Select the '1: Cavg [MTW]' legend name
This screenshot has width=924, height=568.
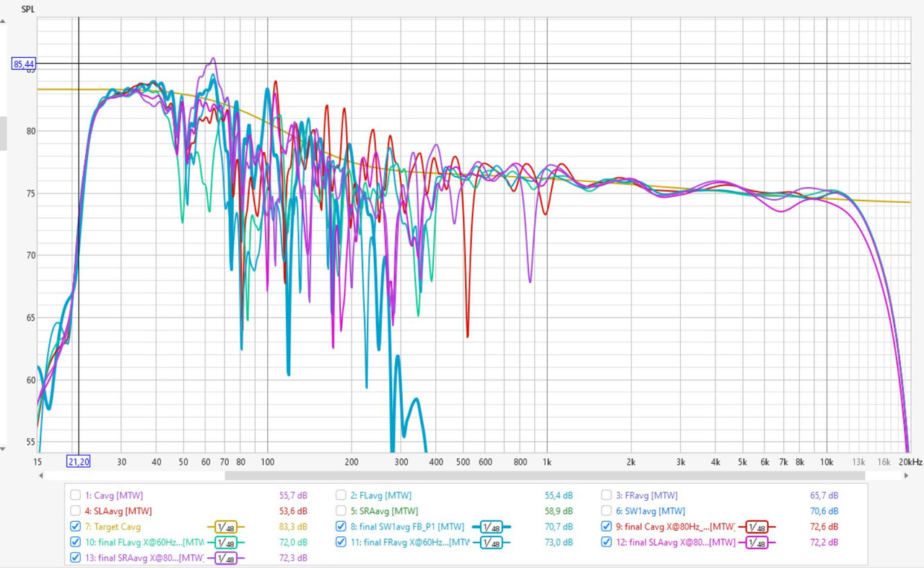[x=114, y=496]
